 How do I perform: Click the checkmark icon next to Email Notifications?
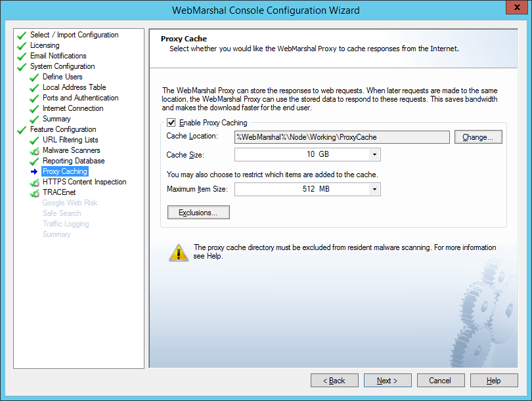point(22,56)
